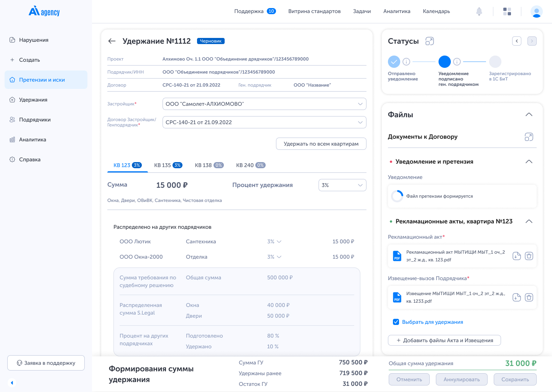Collapse the Файлы section

click(x=529, y=115)
